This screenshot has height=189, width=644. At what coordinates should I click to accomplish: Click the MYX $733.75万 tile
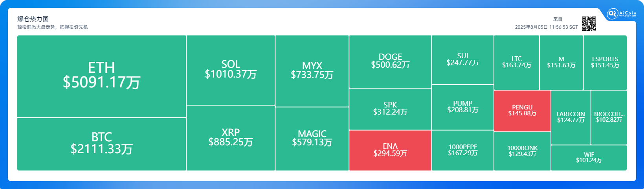pos(312,71)
